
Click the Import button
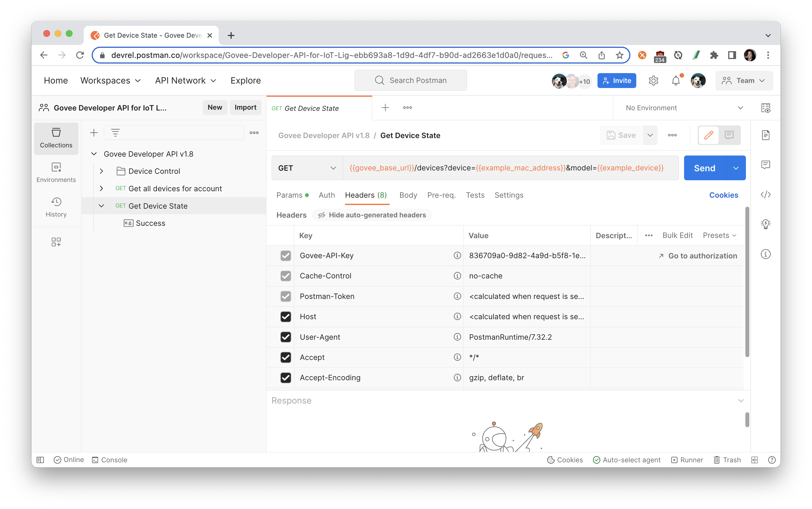click(x=245, y=107)
